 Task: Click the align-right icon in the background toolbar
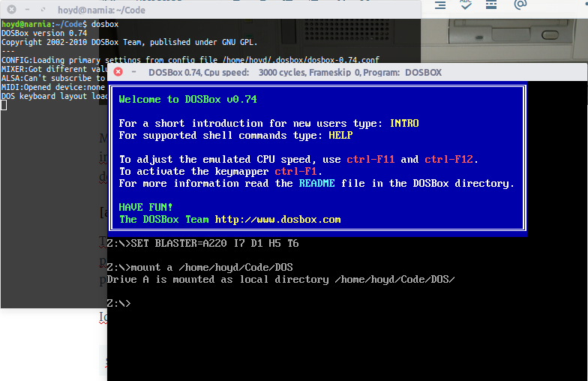click(440, 4)
